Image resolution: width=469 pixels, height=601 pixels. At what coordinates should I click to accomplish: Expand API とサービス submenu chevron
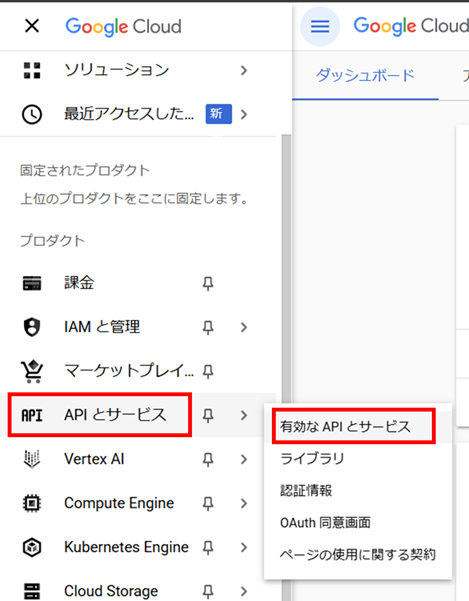coord(244,415)
